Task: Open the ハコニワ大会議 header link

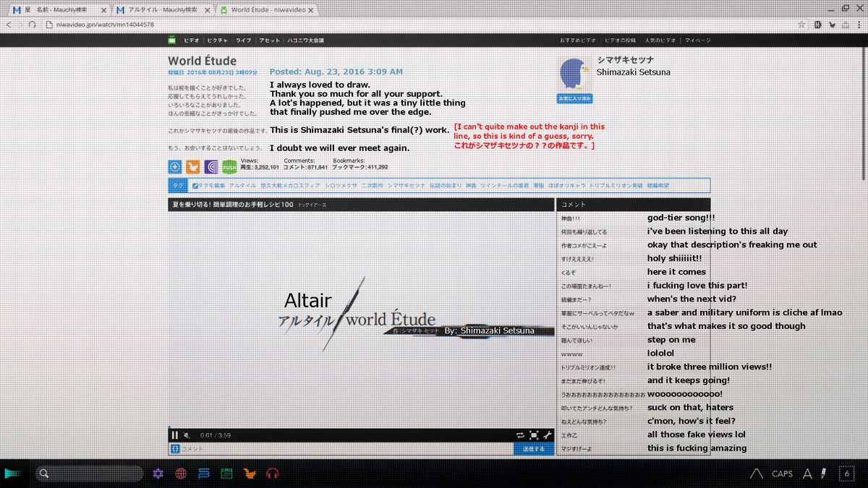Action: tap(305, 40)
